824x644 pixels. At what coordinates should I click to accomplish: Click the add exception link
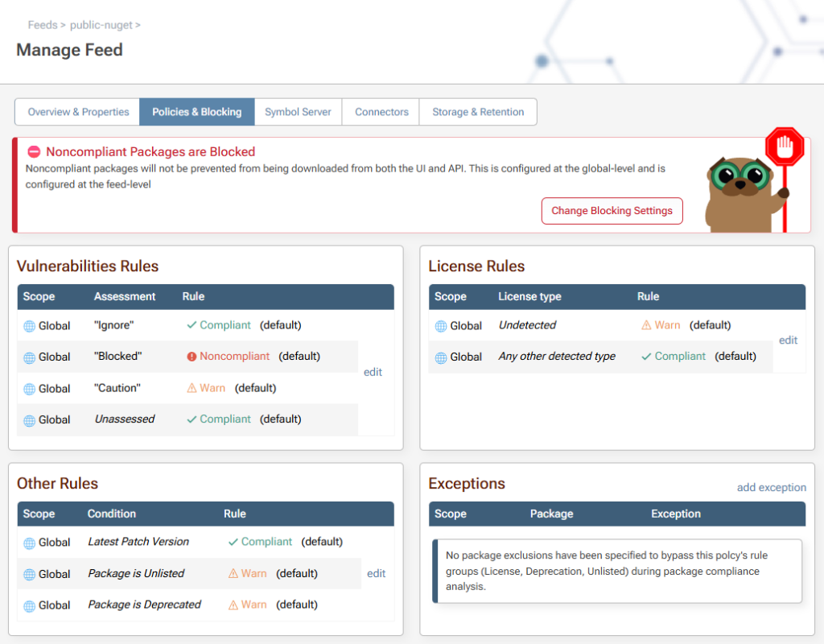pyautogui.click(x=771, y=487)
